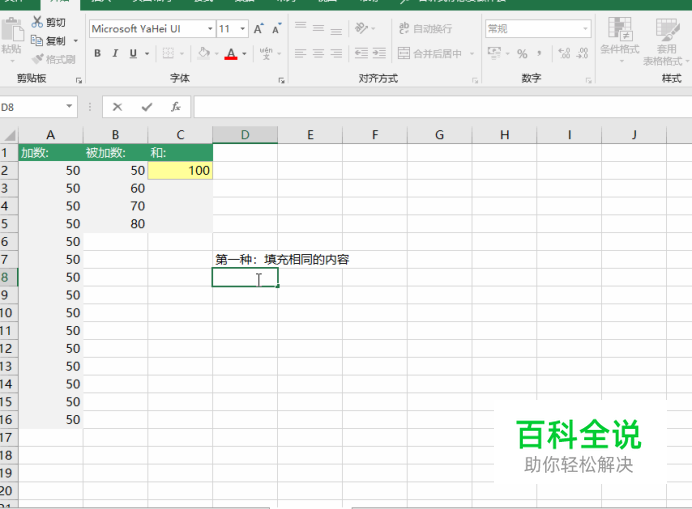The width and height of the screenshot is (692, 509).
Task: Open the Microsoft YaHei UI font dropdown
Action: 210,29
